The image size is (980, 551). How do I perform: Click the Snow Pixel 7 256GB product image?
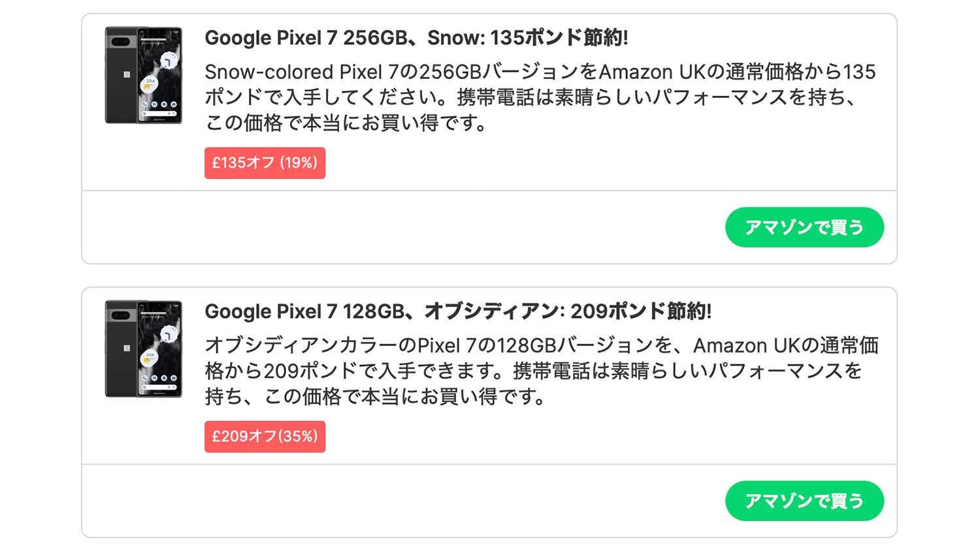click(x=144, y=75)
